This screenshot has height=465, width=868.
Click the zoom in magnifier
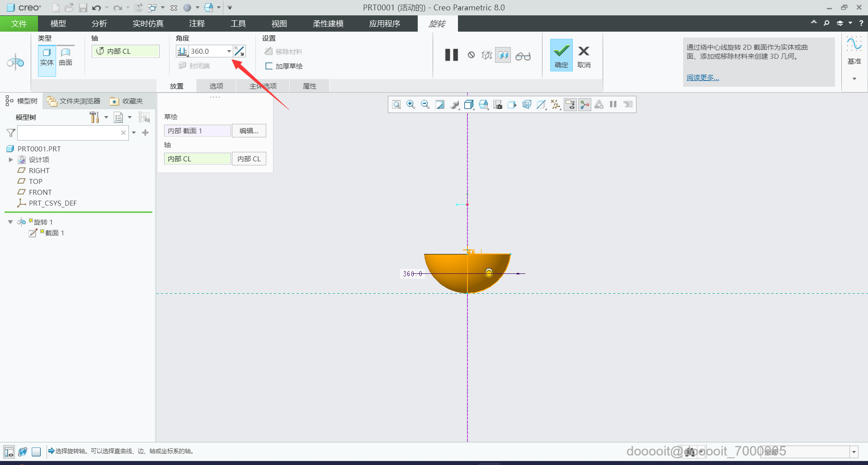click(411, 105)
